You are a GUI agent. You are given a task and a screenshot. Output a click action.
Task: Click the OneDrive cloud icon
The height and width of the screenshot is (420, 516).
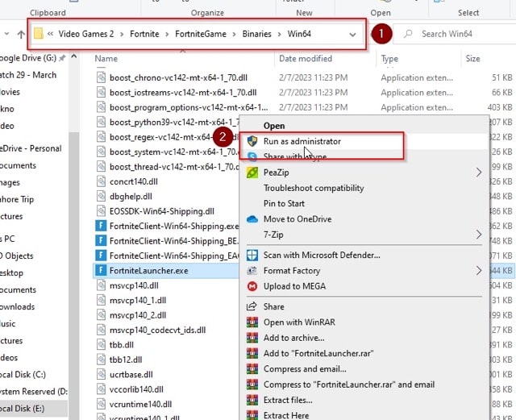pos(252,219)
